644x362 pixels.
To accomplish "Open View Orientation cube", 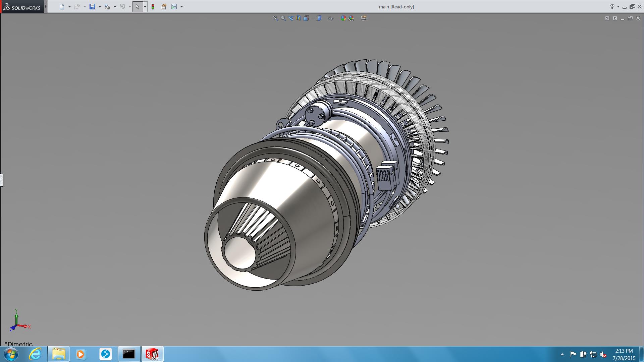I will pos(306,18).
